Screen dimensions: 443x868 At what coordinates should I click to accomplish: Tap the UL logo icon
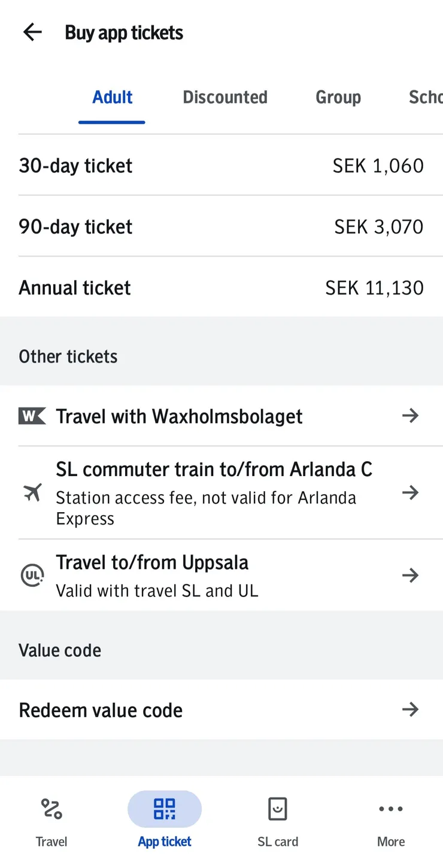[32, 575]
